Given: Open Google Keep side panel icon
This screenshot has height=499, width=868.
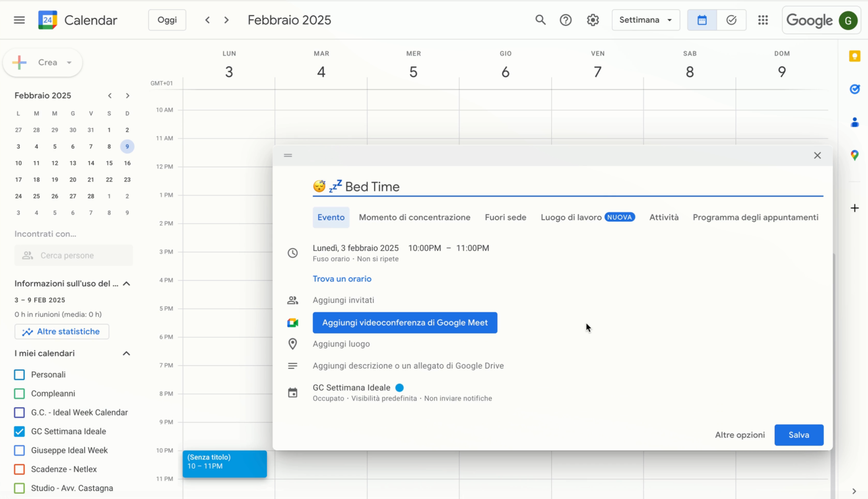Looking at the screenshot, I should [x=855, y=56].
